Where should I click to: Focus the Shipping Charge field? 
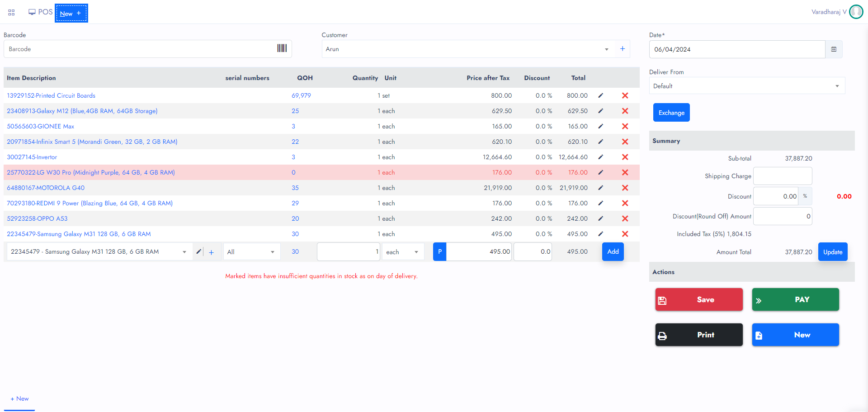783,176
